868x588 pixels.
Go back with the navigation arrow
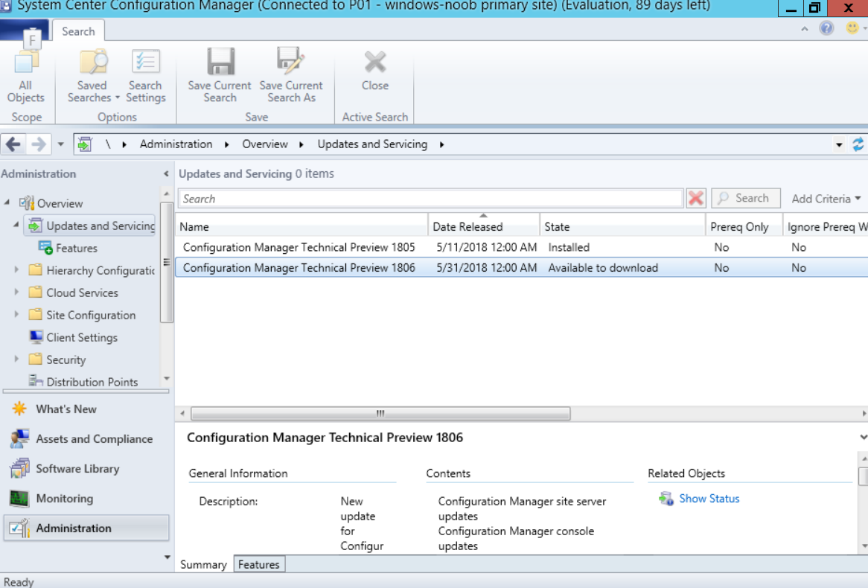pos(13,144)
